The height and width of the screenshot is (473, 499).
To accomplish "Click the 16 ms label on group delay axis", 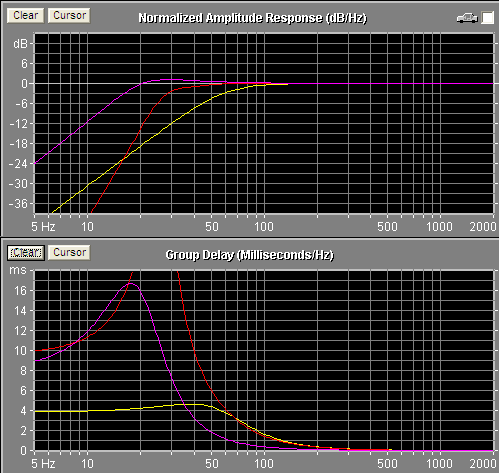I will pos(20,291).
